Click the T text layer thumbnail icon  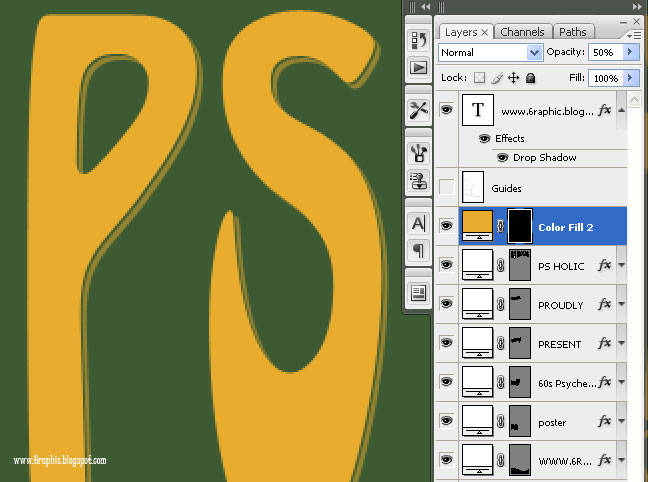click(x=478, y=110)
